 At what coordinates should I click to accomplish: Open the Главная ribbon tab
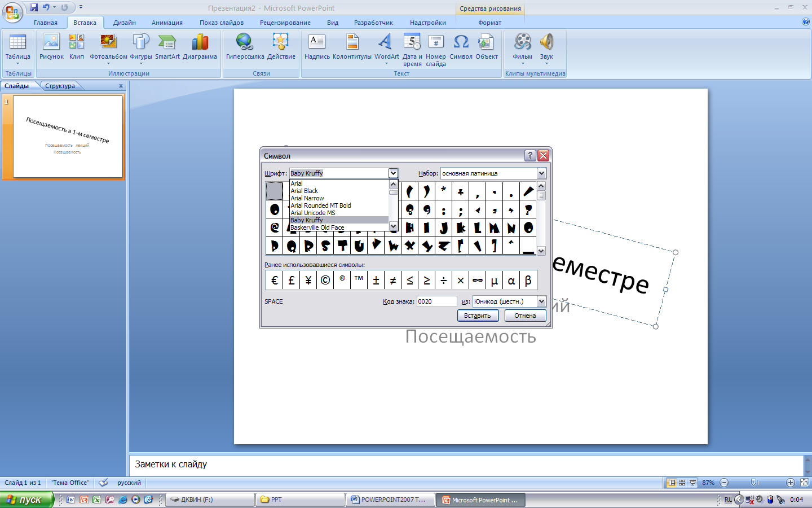[46, 23]
